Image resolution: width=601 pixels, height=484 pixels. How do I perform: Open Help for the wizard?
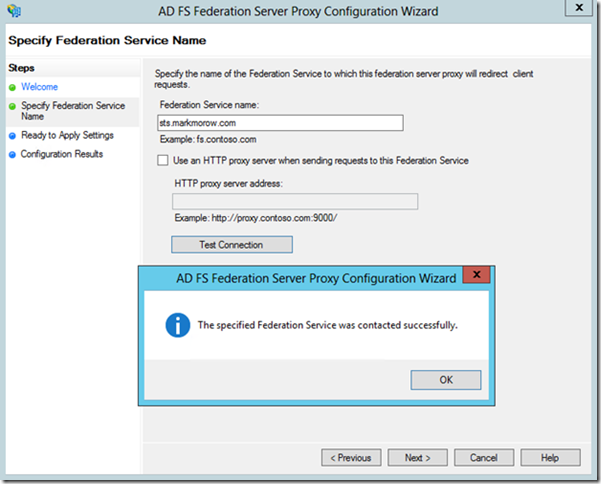point(550,458)
